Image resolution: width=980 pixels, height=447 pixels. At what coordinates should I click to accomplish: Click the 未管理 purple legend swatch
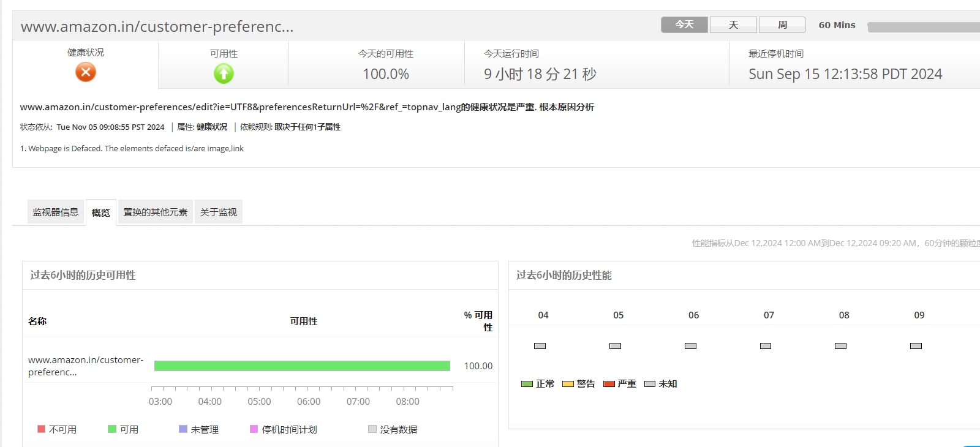coord(183,429)
